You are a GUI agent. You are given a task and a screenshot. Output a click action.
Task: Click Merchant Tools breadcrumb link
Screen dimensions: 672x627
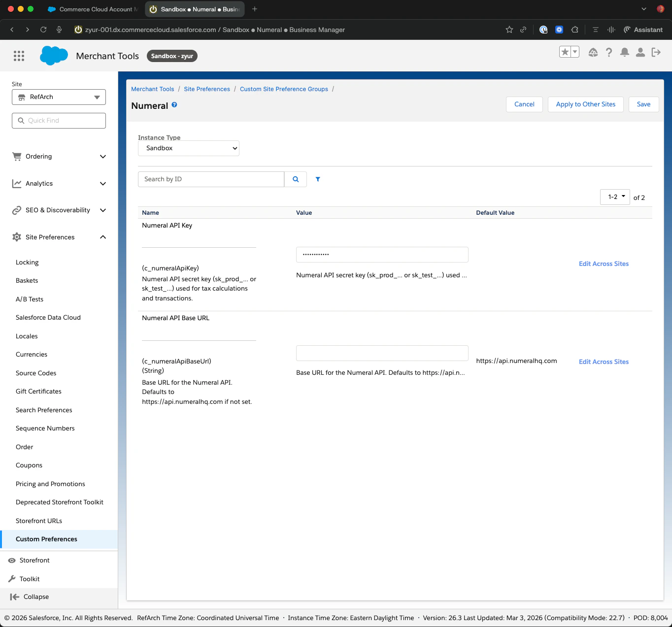[x=153, y=89]
